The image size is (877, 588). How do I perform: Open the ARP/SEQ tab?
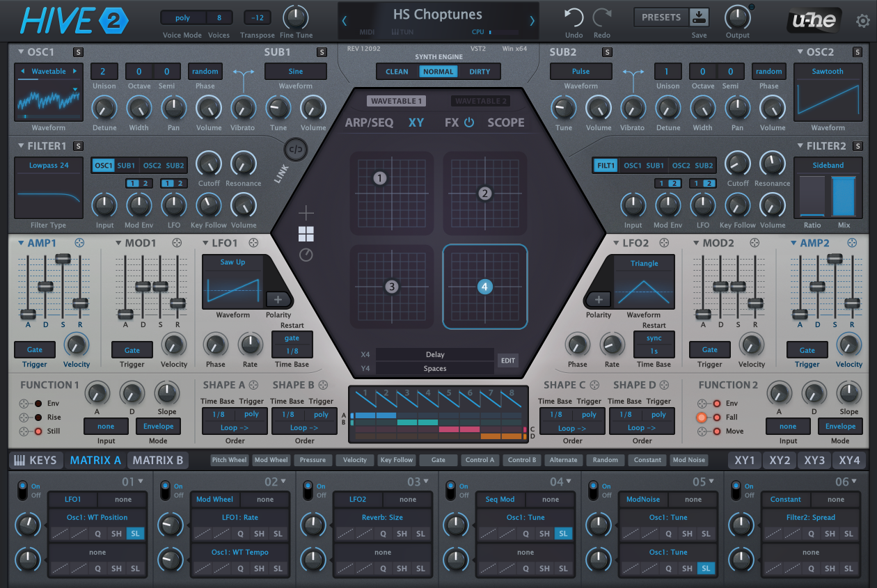click(369, 122)
